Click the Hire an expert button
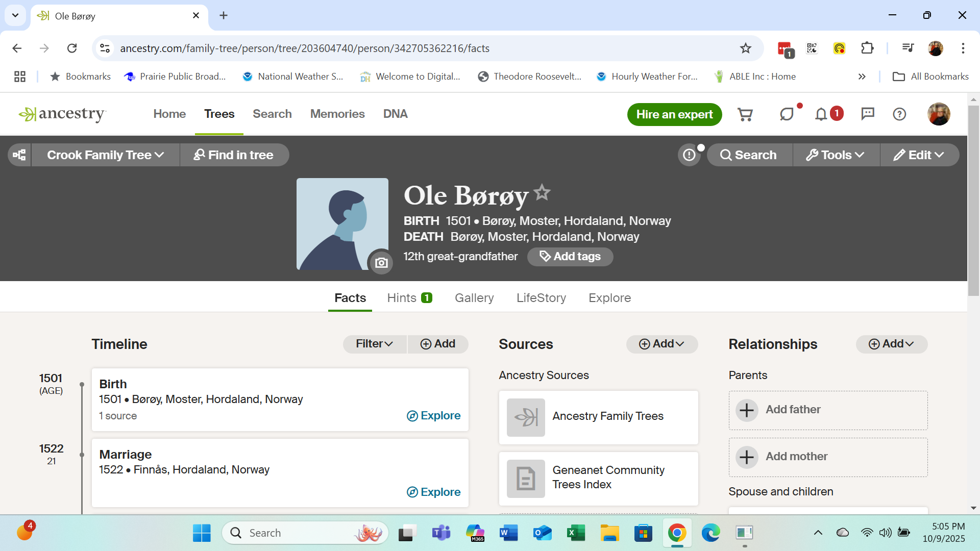The image size is (980, 551). 674,114
